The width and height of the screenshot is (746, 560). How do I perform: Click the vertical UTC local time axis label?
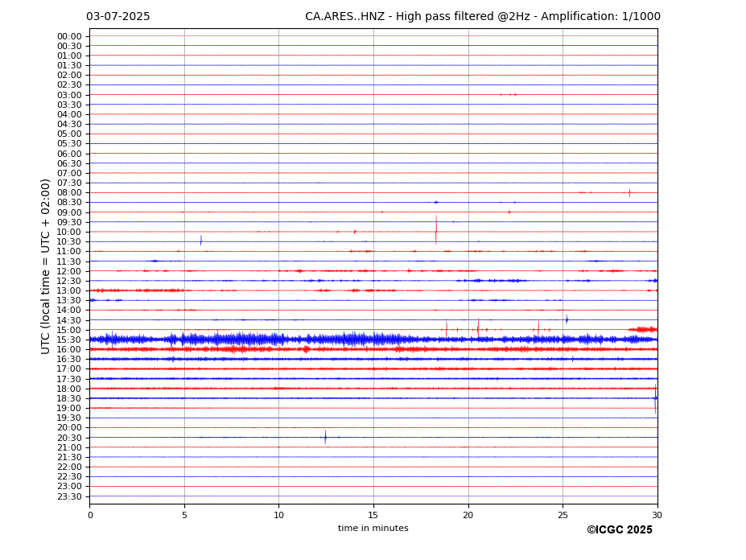(45, 266)
